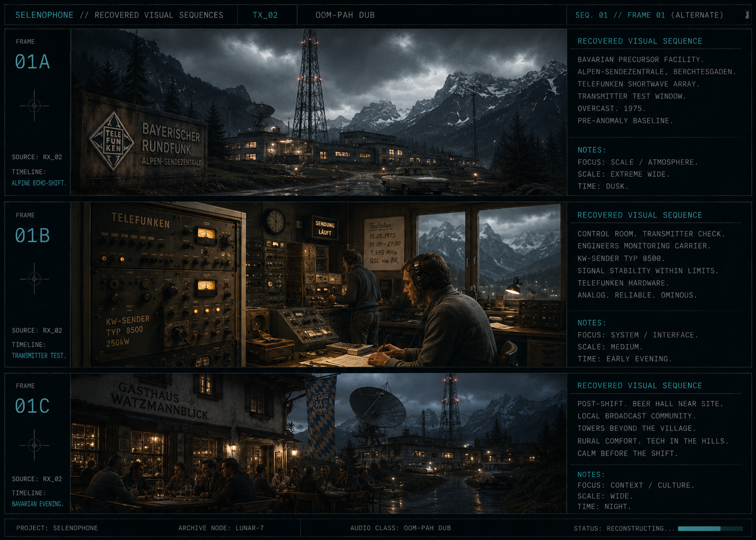Click SCALE: WIDE note in frame 01C
Image resolution: width=756 pixels, height=540 pixels.
(605, 496)
